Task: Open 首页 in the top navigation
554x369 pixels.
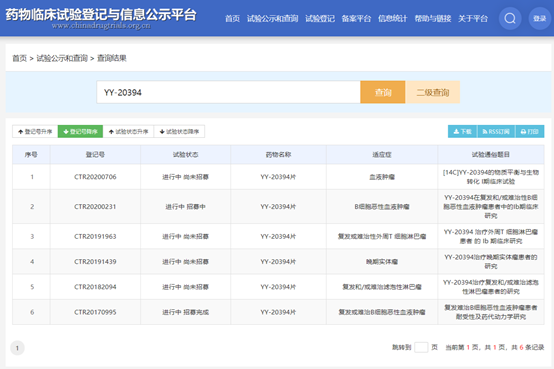Action: coord(232,18)
